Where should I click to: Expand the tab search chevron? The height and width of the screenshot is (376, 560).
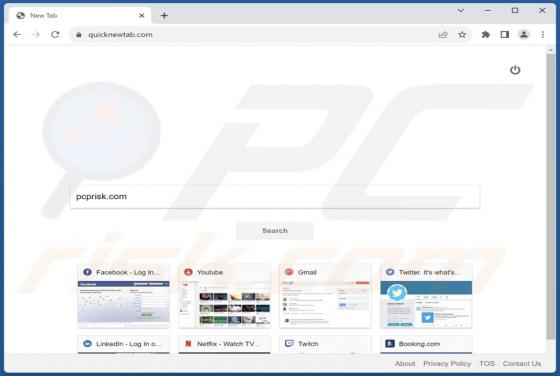[461, 11]
